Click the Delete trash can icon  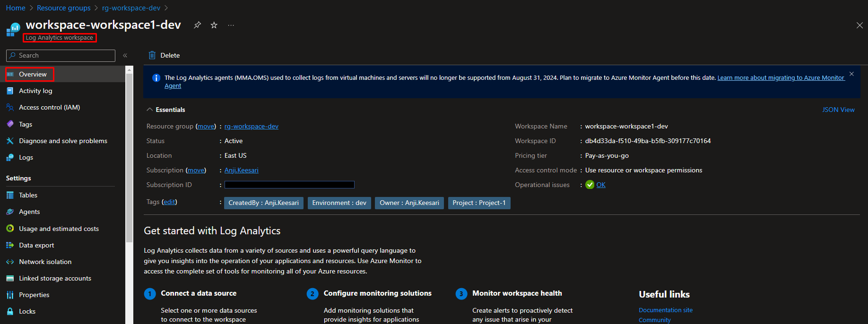click(152, 55)
